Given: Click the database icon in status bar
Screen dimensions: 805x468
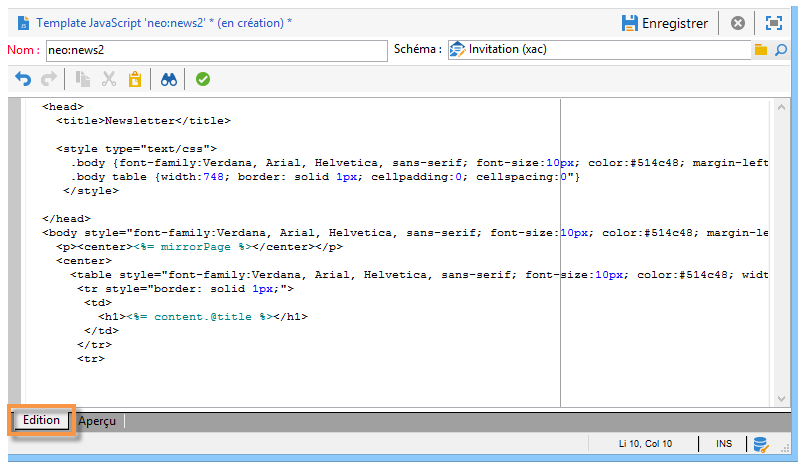Looking at the screenshot, I should (761, 444).
